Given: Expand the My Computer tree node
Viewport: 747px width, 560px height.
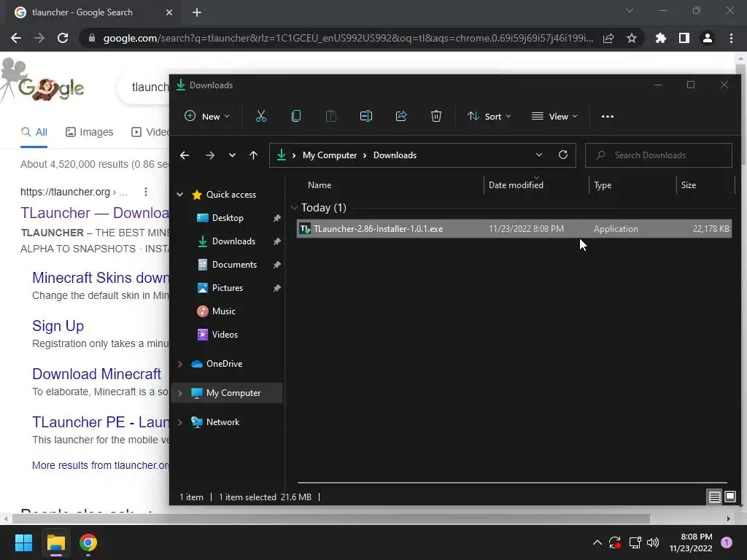Looking at the screenshot, I should pyautogui.click(x=180, y=393).
